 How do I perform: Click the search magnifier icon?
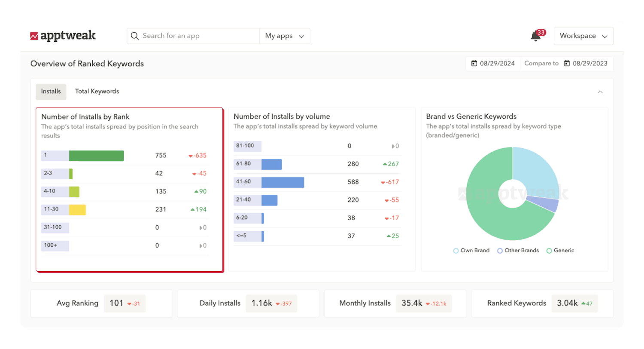134,36
